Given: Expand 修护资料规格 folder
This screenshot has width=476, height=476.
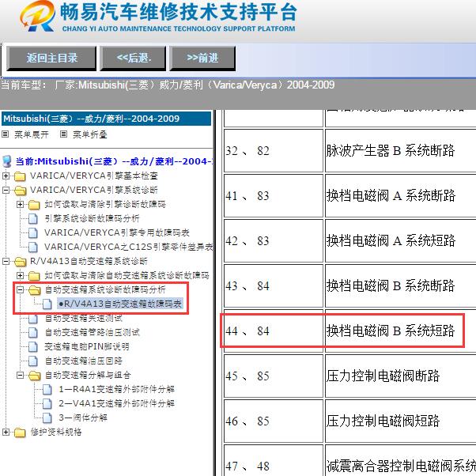Looking at the screenshot, I should [6, 432].
